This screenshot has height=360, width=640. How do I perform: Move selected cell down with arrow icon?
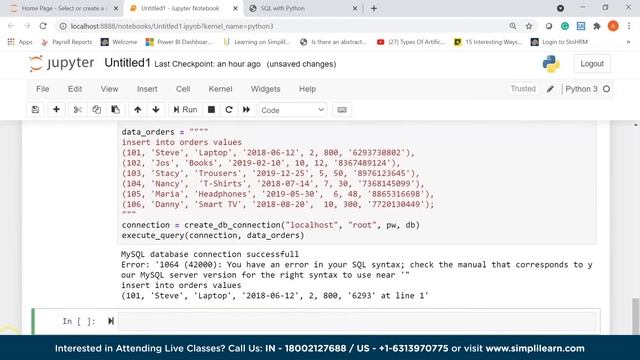coord(156,110)
